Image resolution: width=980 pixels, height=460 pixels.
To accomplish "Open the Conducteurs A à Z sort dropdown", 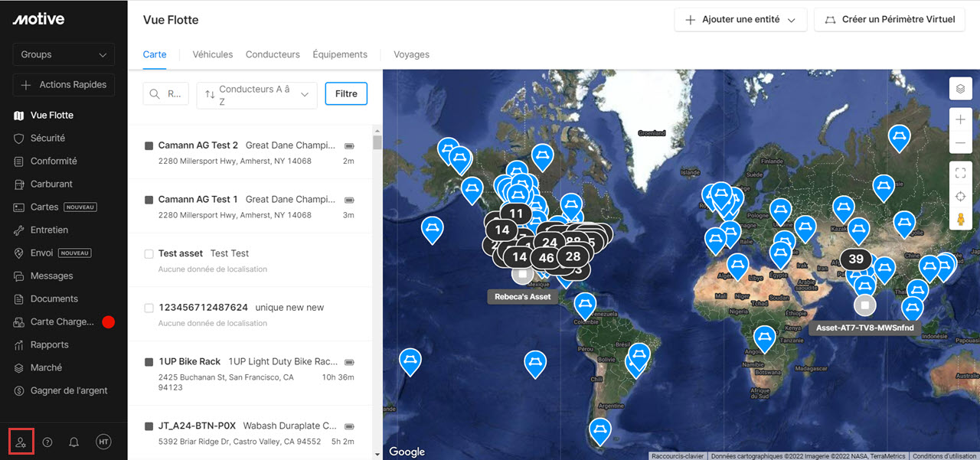I will [256, 95].
